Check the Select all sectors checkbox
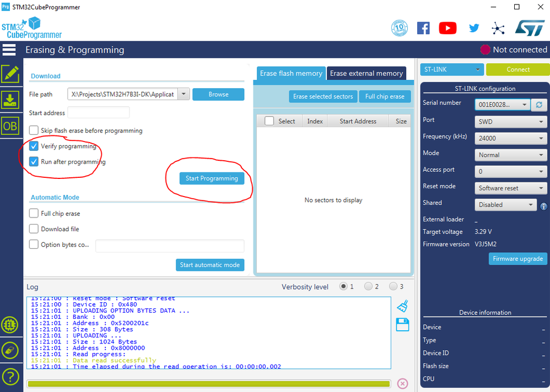This screenshot has width=550, height=392. 269,121
